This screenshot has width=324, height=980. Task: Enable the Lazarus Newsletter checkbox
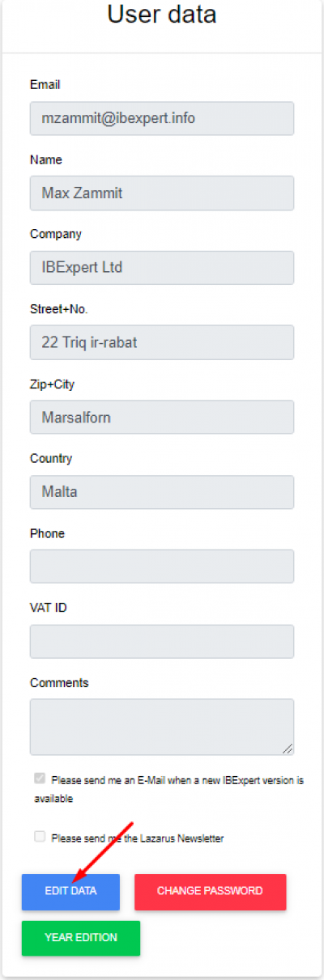(40, 837)
